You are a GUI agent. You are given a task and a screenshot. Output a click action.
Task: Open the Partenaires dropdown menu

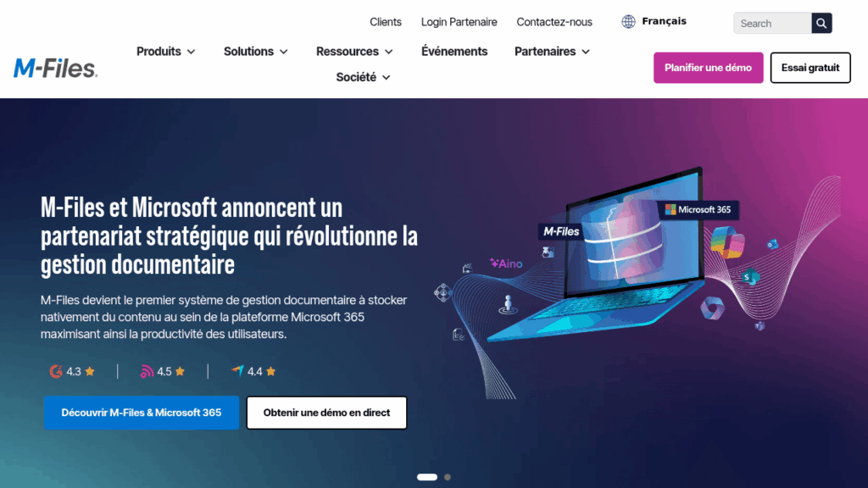click(x=552, y=52)
